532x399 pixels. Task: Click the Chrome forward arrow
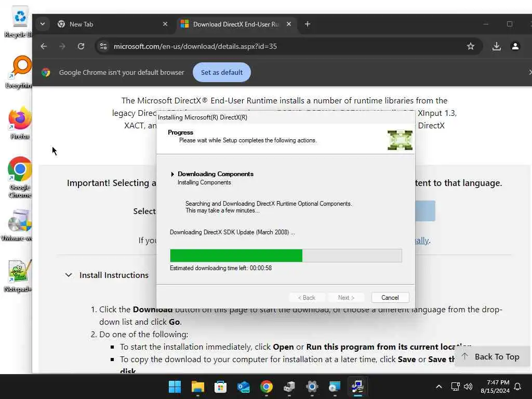62,46
